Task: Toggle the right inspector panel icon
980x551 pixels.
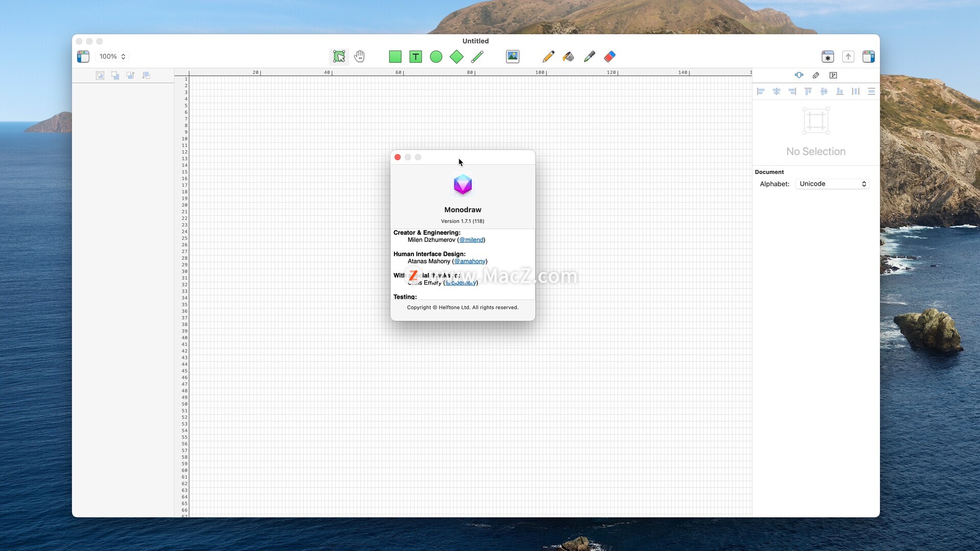Action: coord(869,57)
